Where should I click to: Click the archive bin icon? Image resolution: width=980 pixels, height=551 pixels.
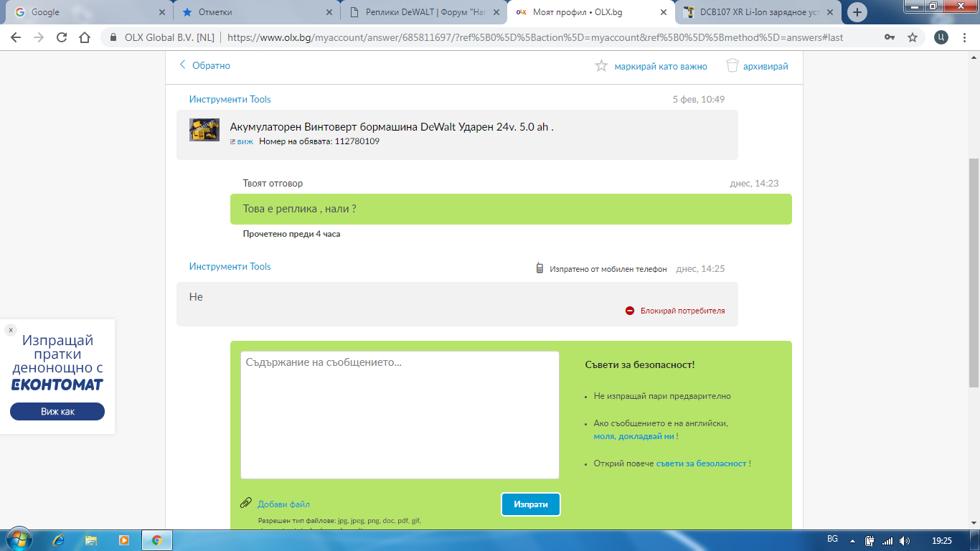point(732,66)
